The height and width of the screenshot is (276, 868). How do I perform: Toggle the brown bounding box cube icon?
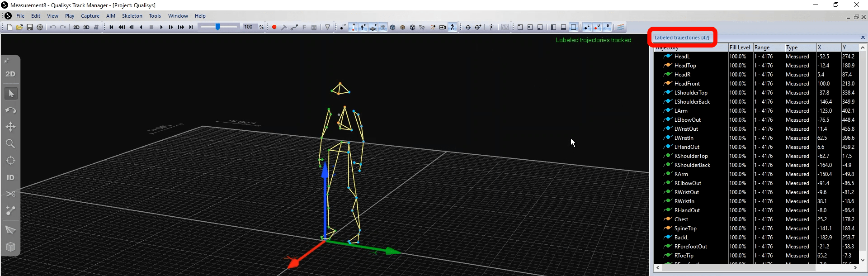(403, 27)
